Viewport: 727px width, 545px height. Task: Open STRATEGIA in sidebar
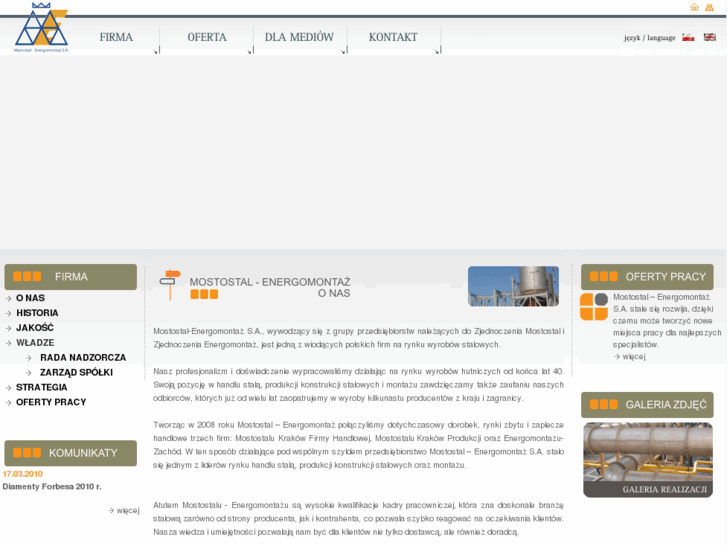[42, 387]
